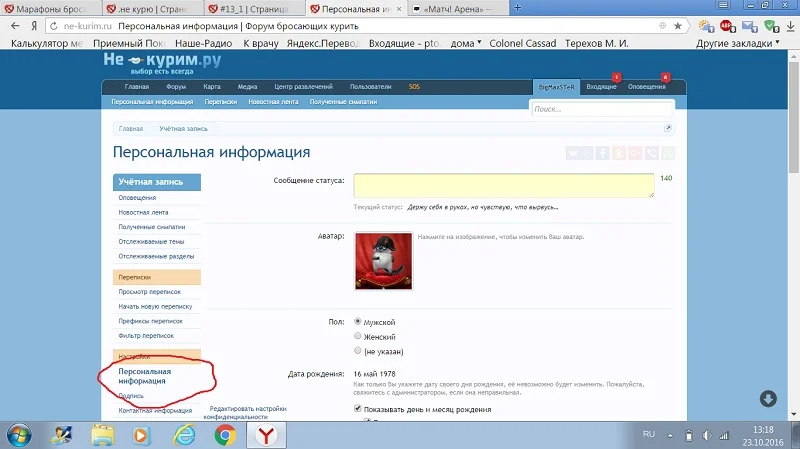Image resolution: width=800 pixels, height=449 pixels.
Task: Click the SOS navigation link
Action: (x=414, y=87)
